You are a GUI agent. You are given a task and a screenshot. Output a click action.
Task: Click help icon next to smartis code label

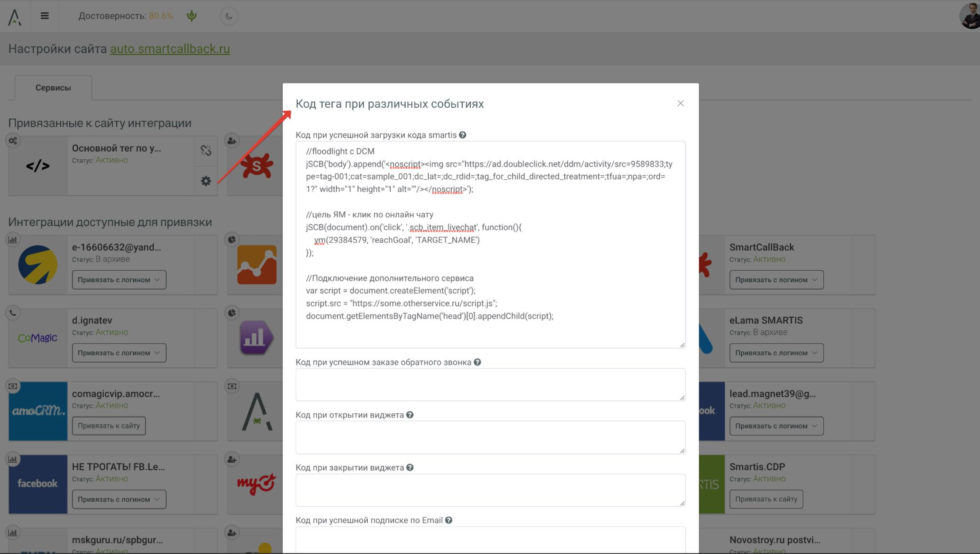coord(462,135)
